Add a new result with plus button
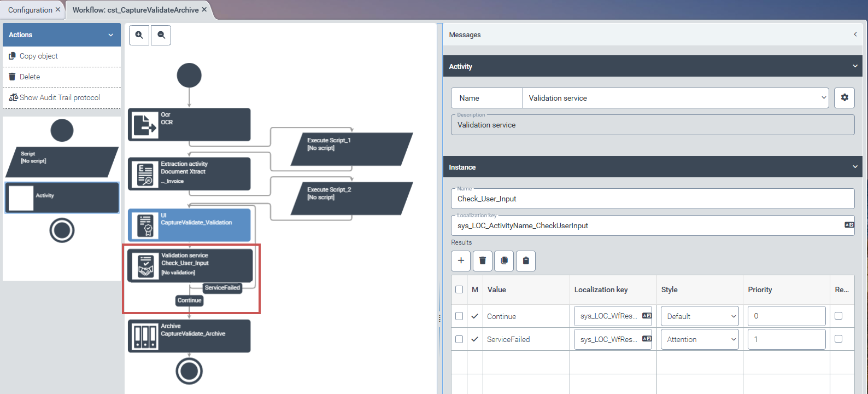Screen dimensions: 868x394 (461, 260)
